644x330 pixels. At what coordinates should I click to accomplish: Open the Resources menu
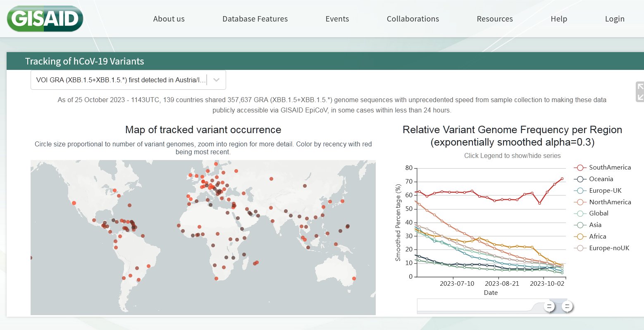click(494, 19)
